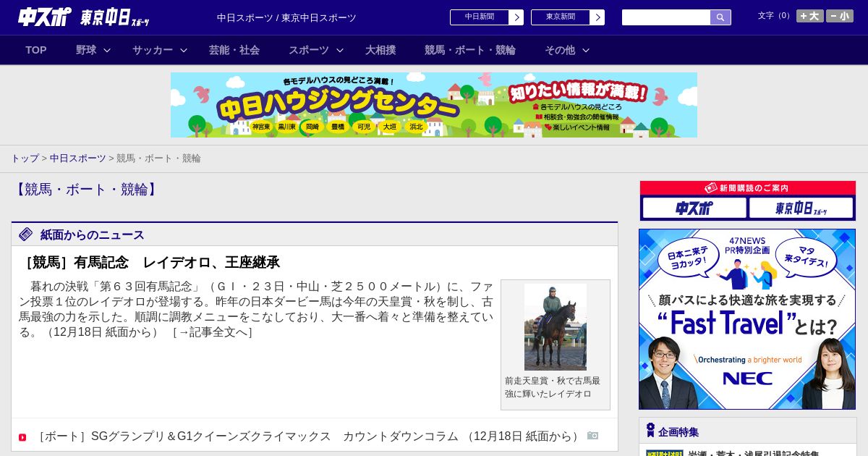Screen dimensions: 868x456
Task: Click the 企画特集 section heading
Action: coord(678,431)
